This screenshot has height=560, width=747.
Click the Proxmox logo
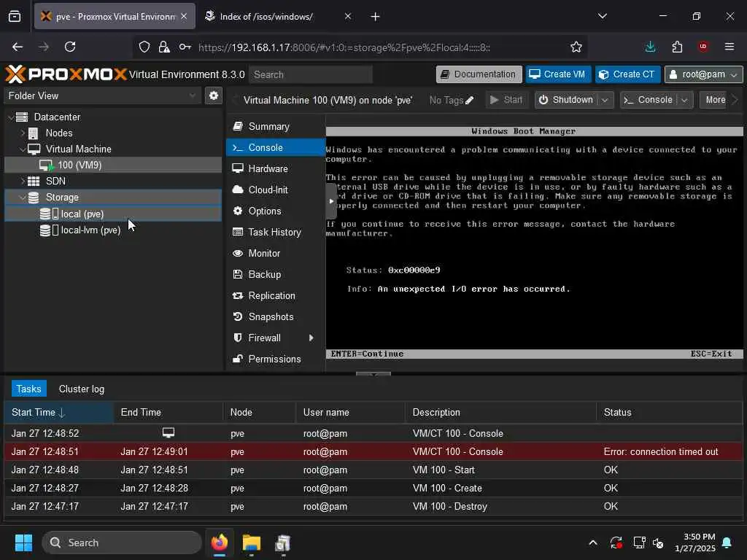[x=66, y=74]
